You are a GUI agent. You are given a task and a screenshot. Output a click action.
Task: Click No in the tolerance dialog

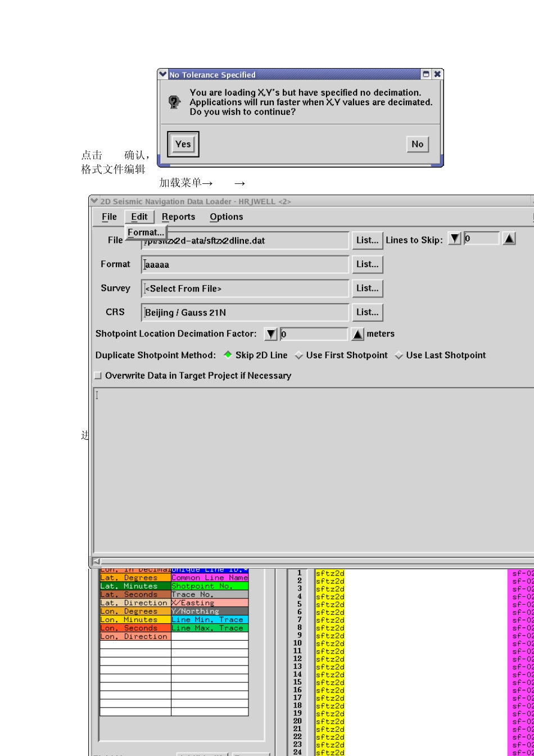(x=418, y=144)
